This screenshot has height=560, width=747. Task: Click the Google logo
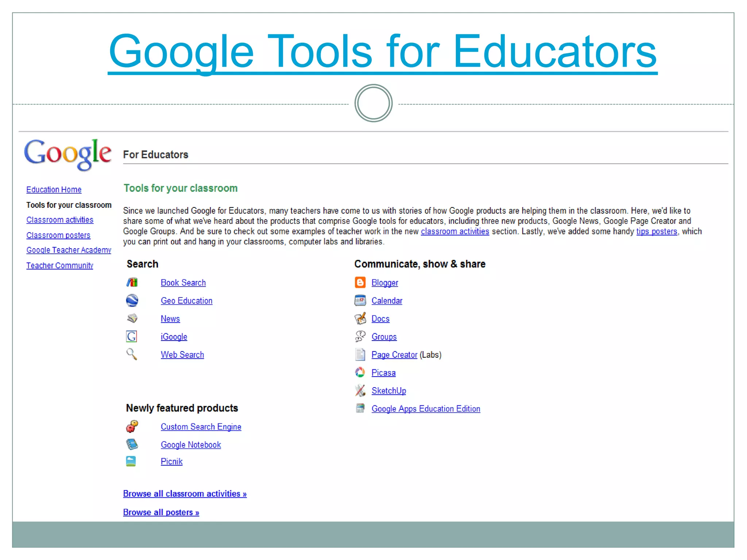(68, 154)
